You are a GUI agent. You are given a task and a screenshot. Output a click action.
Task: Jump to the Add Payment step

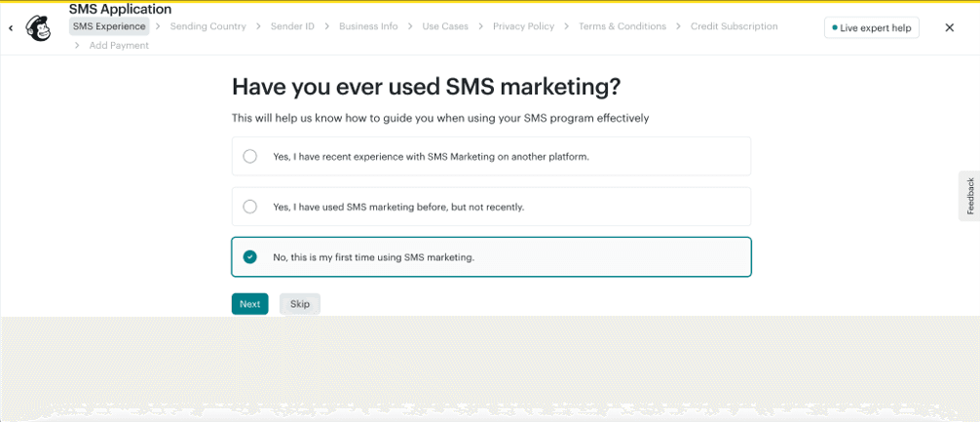119,45
